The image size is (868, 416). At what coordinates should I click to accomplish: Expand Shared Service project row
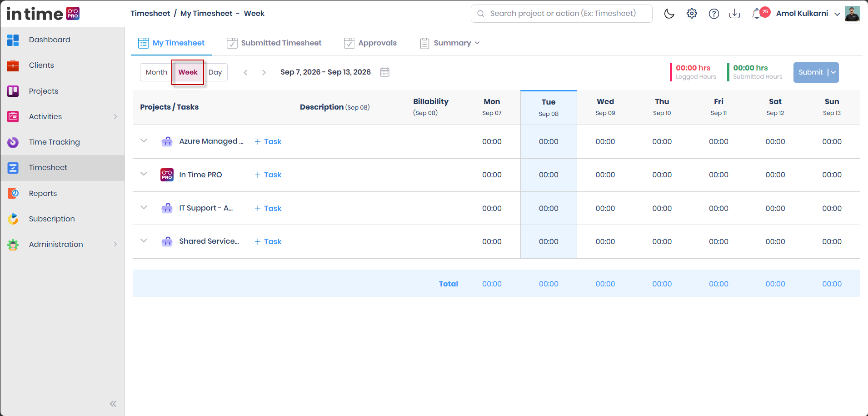click(144, 241)
